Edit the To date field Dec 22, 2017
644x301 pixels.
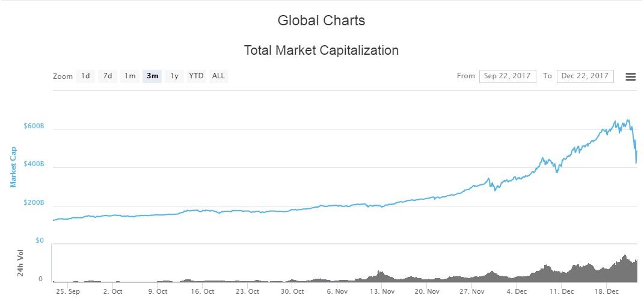click(585, 76)
